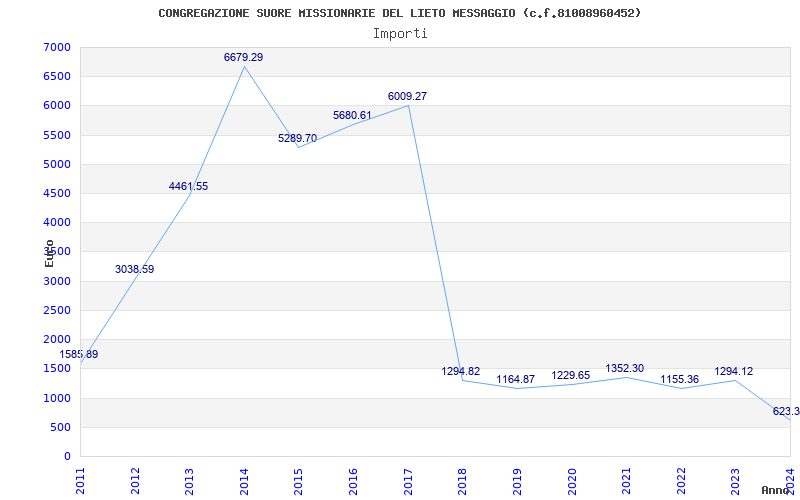Click the x-axis year 2012
The width and height of the screenshot is (800, 500).
pos(135,481)
